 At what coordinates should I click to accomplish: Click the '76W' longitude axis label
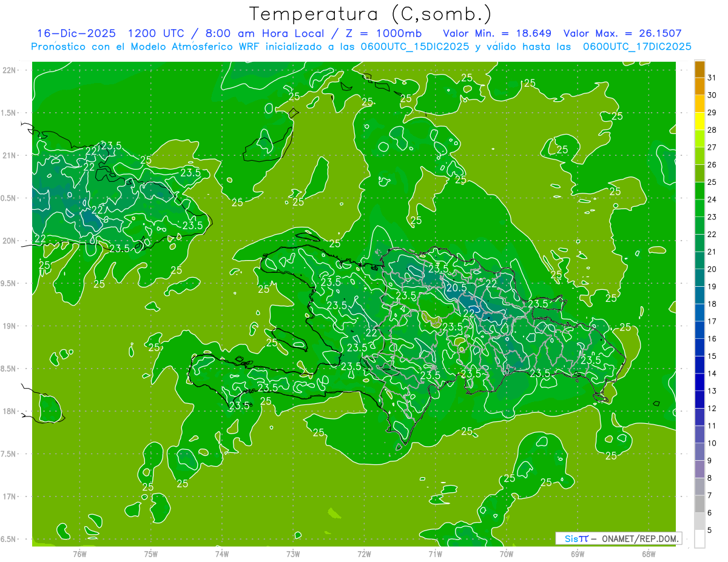(x=79, y=554)
